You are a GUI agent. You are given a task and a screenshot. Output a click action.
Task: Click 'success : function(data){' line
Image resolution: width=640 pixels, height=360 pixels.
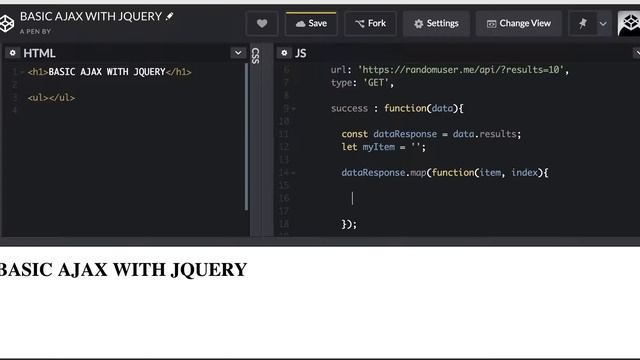397,109
